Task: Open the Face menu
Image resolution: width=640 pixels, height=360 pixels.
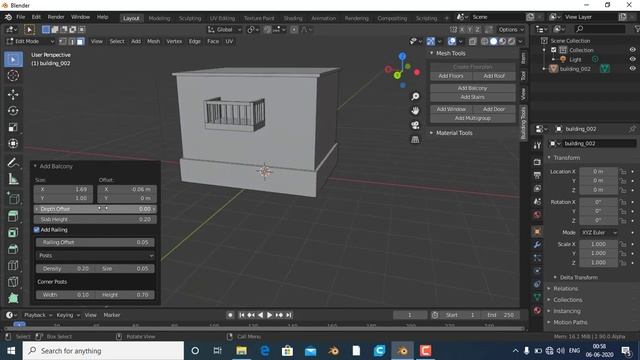Action: pos(213,41)
